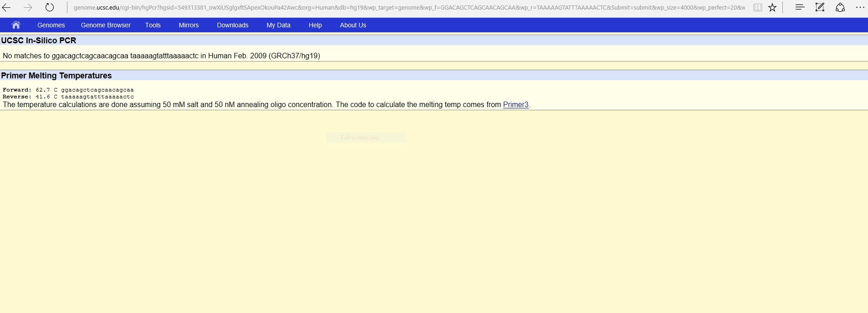Viewport: 868px width, 313px height.
Task: Toggle reading view in address bar
Action: (x=757, y=7)
